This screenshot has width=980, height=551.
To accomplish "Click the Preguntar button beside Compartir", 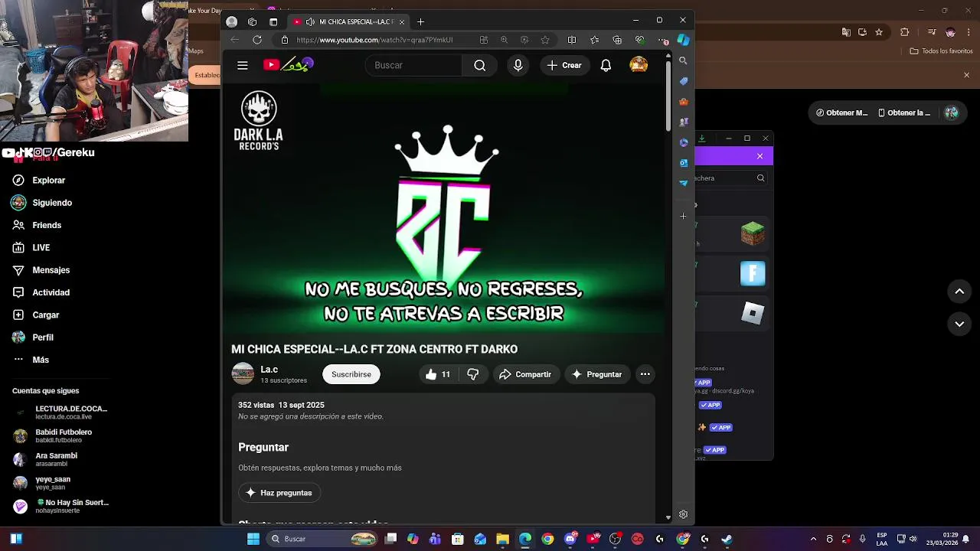I will 597,374.
